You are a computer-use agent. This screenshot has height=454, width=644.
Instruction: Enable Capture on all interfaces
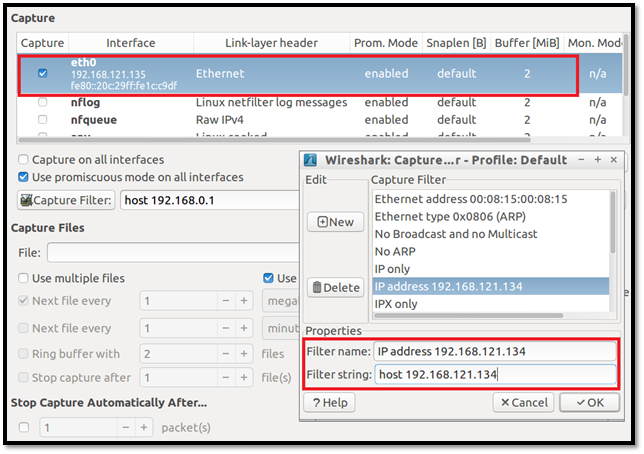25,160
